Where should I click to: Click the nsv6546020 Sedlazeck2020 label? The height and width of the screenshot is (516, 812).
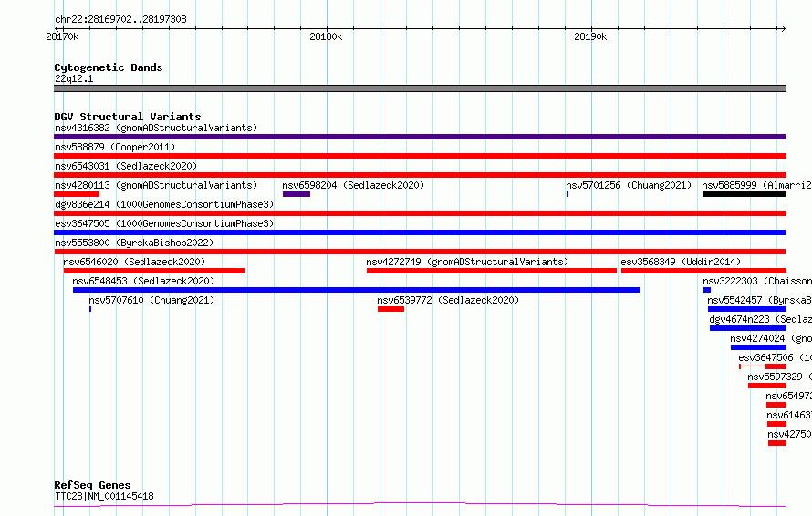click(x=134, y=262)
